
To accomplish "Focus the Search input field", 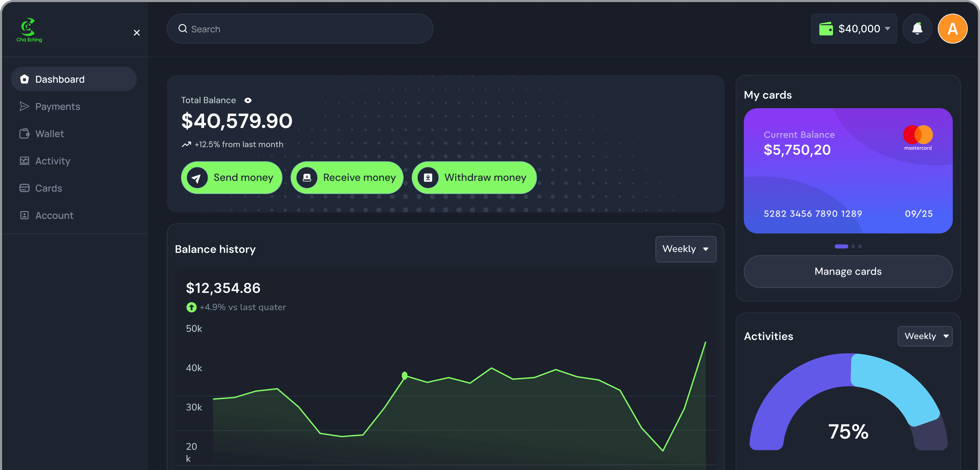I will pos(300,29).
